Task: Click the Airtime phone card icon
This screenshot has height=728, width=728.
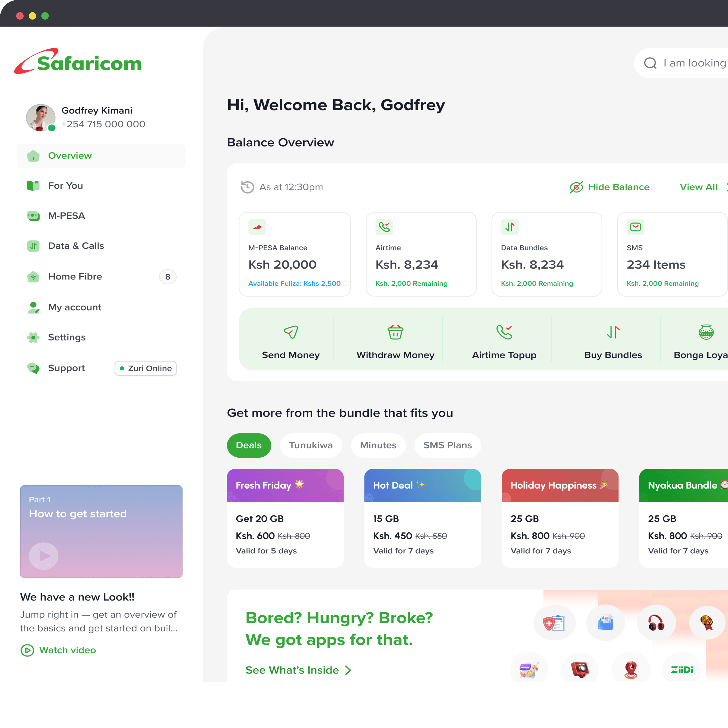Action: [x=384, y=227]
